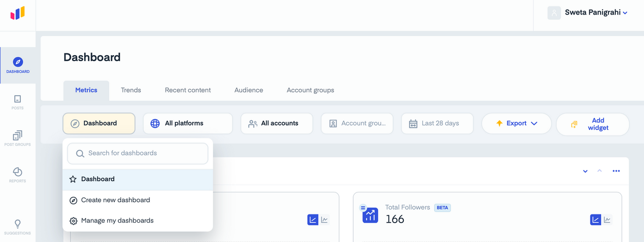Focus the Search for dashboards field
This screenshot has width=644, height=242.
(138, 153)
